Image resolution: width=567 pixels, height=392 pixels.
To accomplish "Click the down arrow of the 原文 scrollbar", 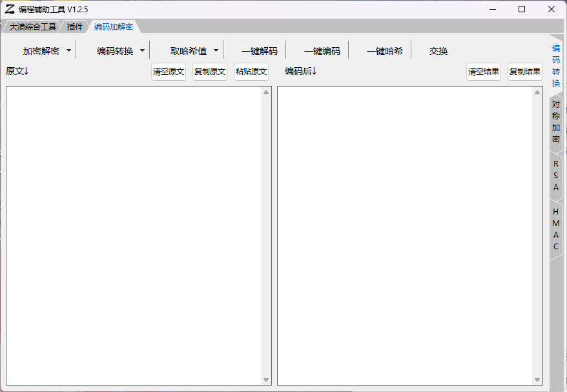I will tap(266, 380).
